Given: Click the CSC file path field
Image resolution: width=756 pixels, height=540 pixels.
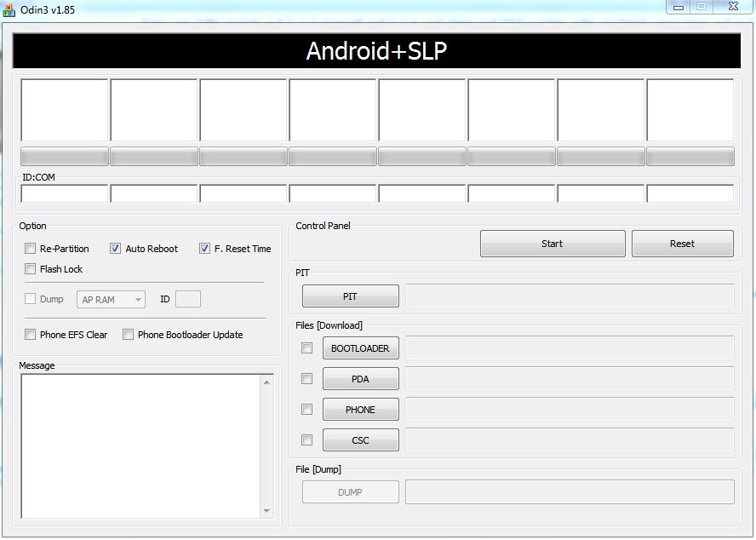Looking at the screenshot, I should point(570,440).
